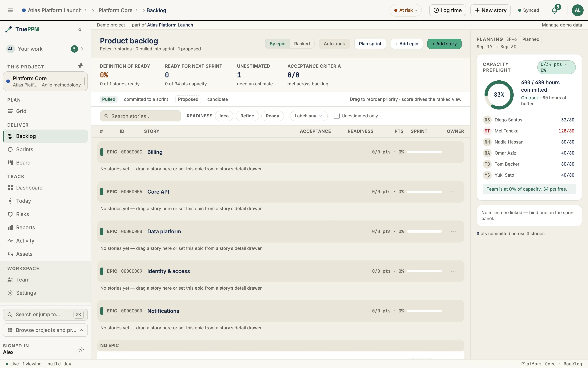Screen dimensions: 588x368
Task: Open workspace Settings
Action: tap(45, 293)
